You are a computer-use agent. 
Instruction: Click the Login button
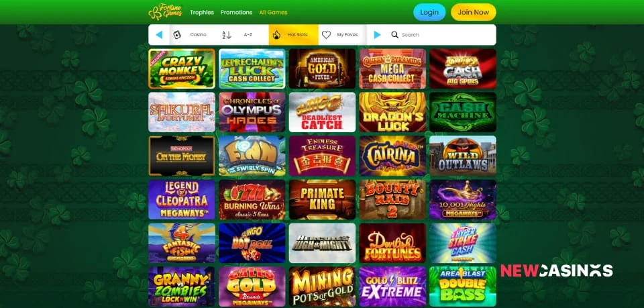pos(429,12)
